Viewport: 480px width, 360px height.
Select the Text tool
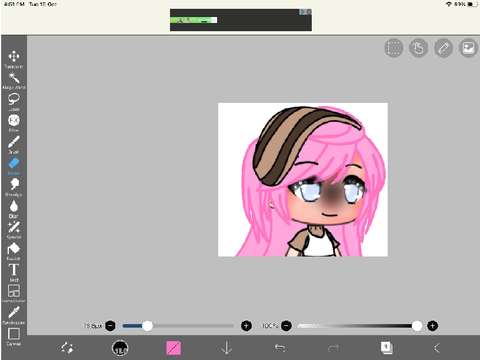(14, 272)
